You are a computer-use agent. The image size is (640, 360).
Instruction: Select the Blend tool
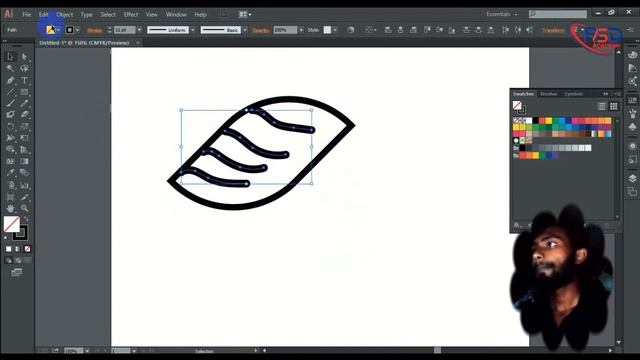point(24,173)
